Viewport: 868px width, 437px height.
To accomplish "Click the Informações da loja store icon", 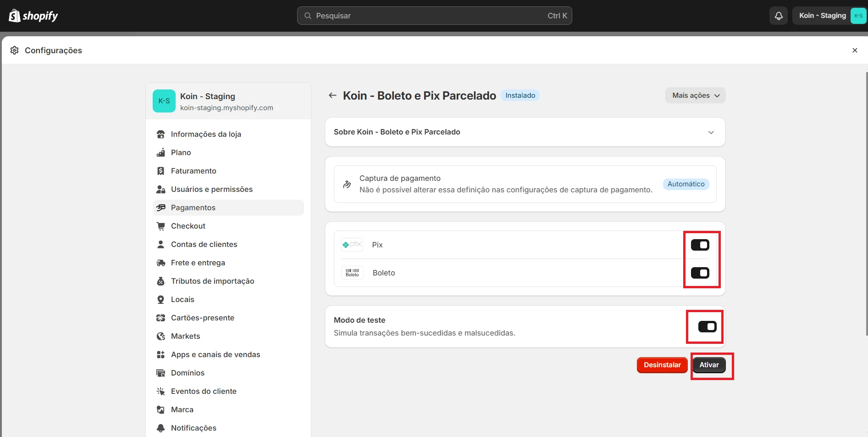I will click(x=160, y=134).
